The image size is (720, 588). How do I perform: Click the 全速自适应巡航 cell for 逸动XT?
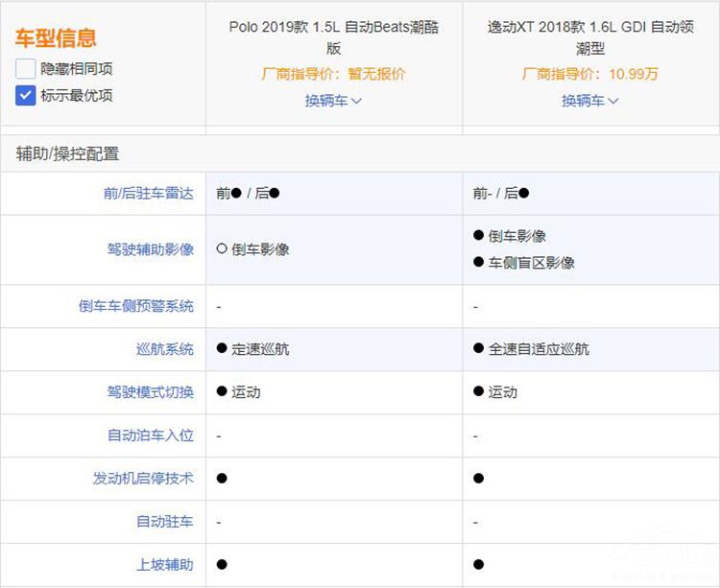point(538,349)
